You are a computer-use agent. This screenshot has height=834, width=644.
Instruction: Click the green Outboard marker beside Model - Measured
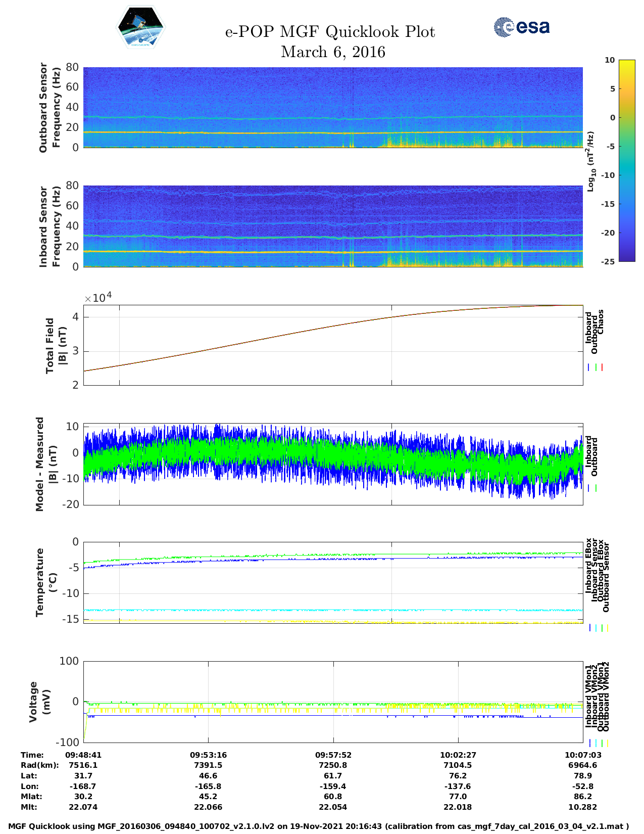pyautogui.click(x=596, y=488)
